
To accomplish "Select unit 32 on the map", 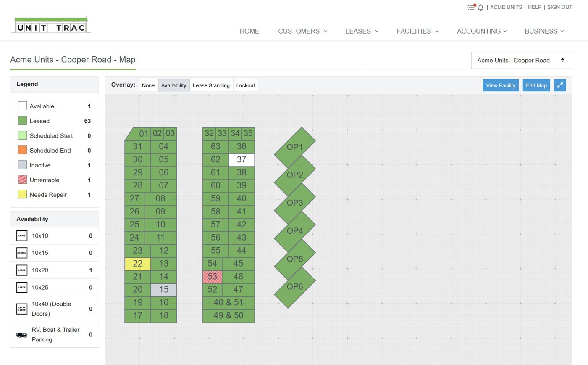I will [x=209, y=134].
